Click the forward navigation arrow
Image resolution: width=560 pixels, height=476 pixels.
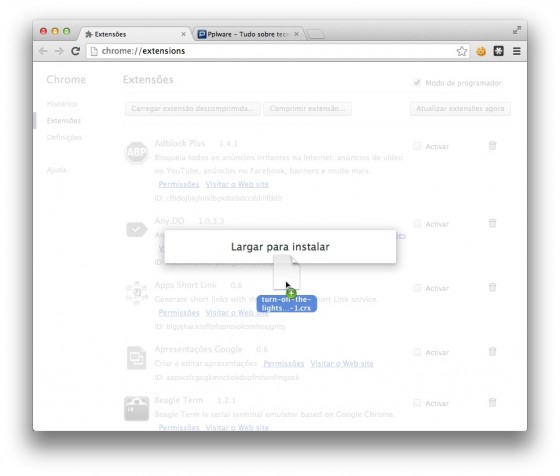(59, 51)
